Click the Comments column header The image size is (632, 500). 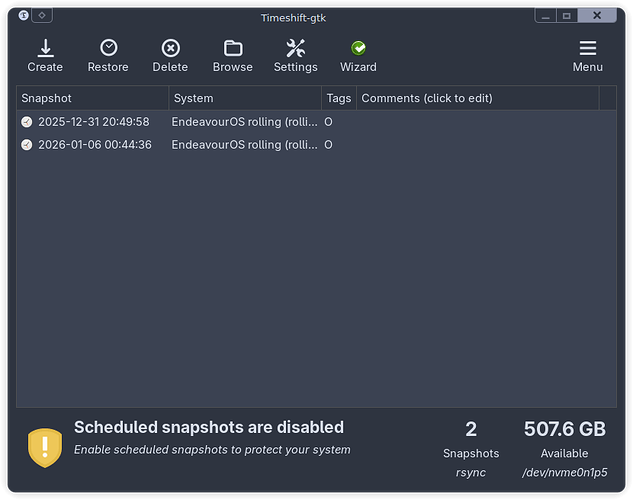tap(477, 98)
